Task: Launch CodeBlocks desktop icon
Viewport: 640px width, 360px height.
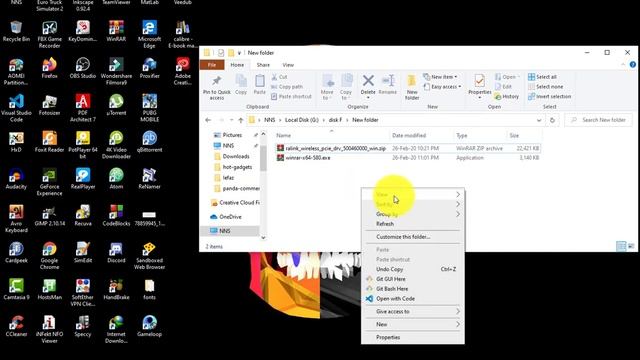Action: [116, 216]
